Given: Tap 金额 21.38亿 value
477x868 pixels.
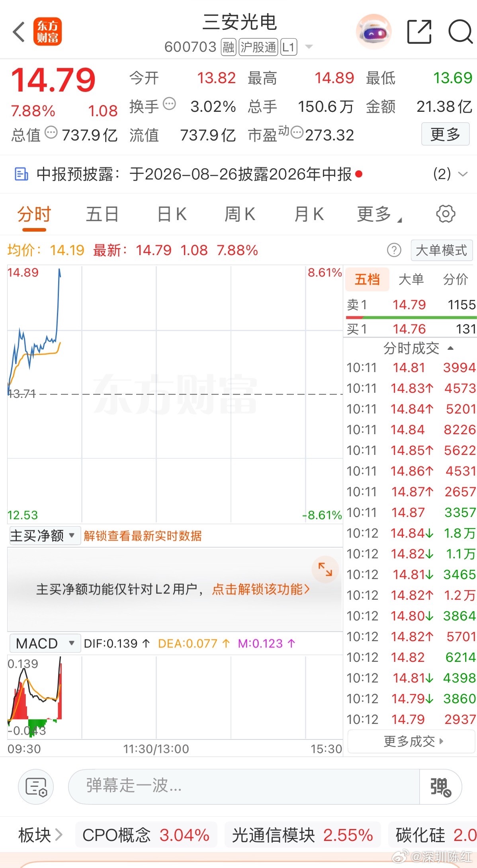Looking at the screenshot, I should click(444, 107).
